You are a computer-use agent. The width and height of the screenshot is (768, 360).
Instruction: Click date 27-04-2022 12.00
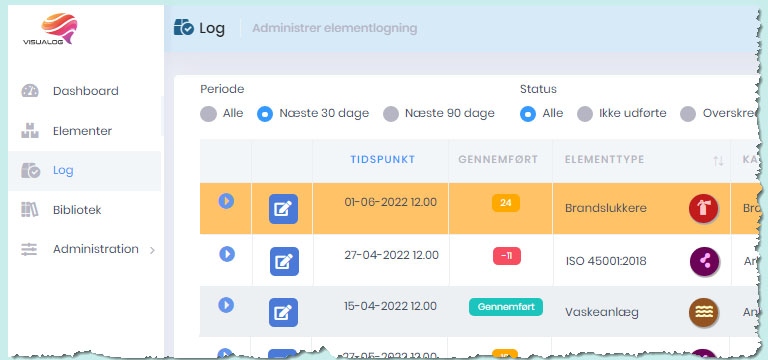391,255
